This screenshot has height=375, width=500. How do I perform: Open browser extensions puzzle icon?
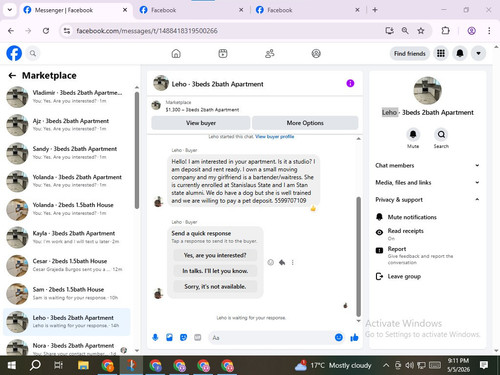[x=445, y=31]
